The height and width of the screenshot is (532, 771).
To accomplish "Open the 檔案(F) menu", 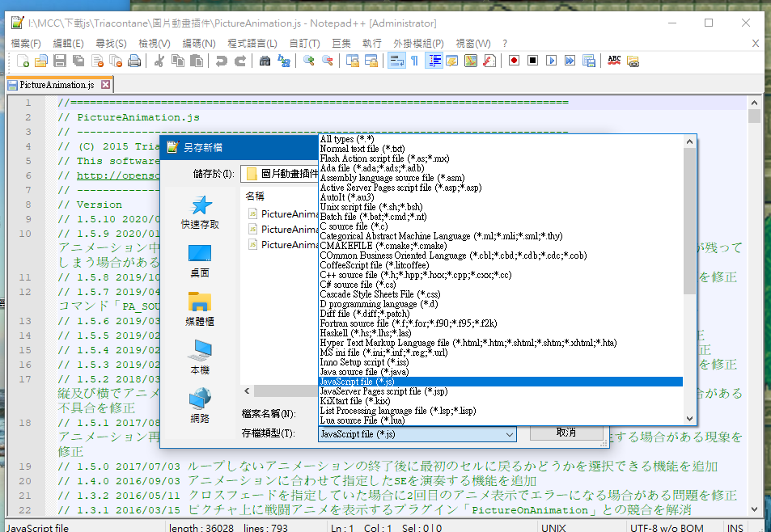I will tap(26, 43).
